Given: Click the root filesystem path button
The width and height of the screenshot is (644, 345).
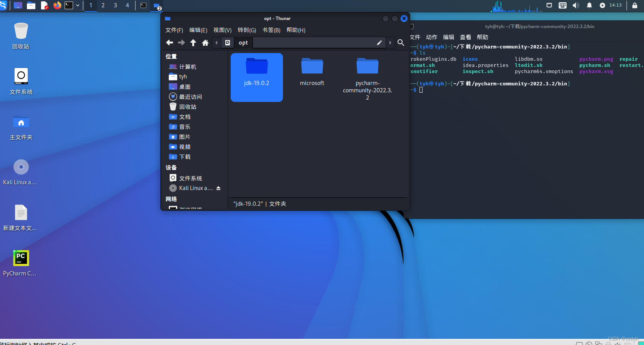Looking at the screenshot, I should [228, 43].
